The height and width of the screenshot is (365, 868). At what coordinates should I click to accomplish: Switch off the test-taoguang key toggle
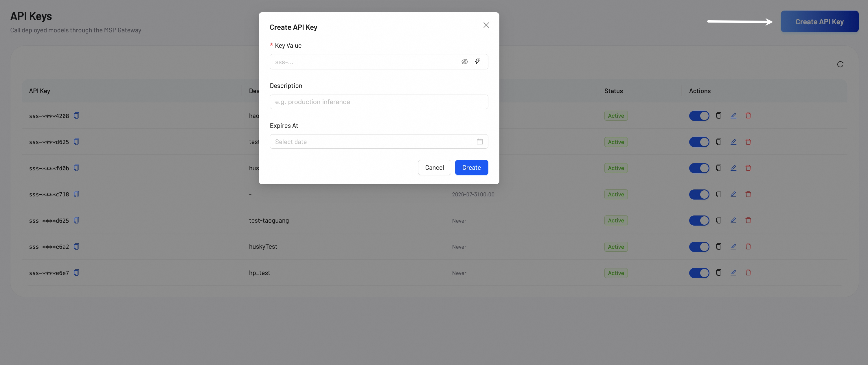point(699,220)
